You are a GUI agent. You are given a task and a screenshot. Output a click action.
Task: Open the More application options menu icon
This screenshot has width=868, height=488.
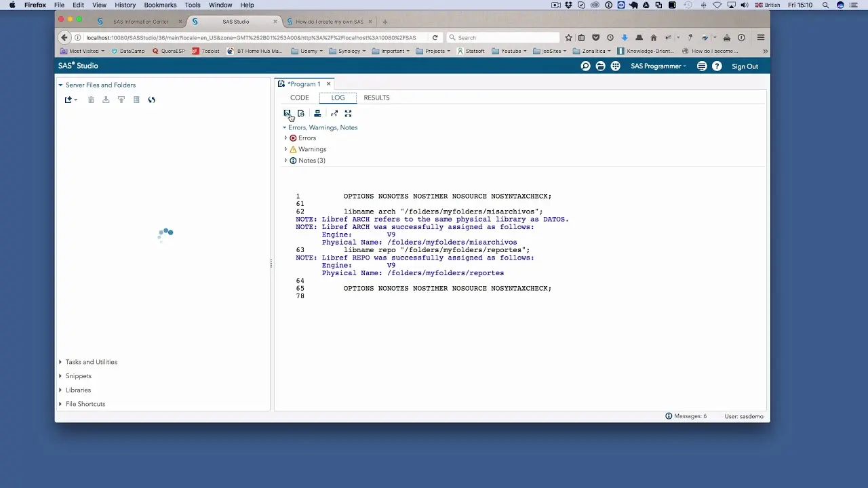point(702,66)
